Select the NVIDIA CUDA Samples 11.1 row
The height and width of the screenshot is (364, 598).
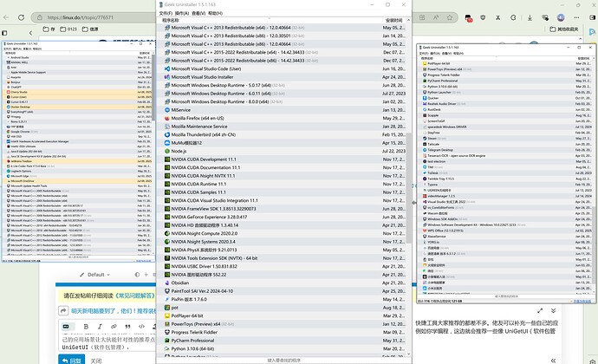(x=282, y=192)
